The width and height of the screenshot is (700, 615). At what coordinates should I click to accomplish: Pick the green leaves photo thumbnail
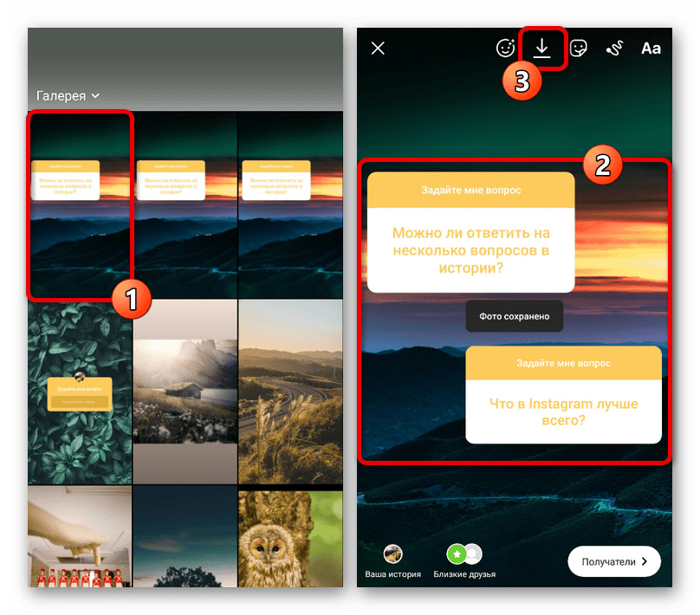pos(79,392)
